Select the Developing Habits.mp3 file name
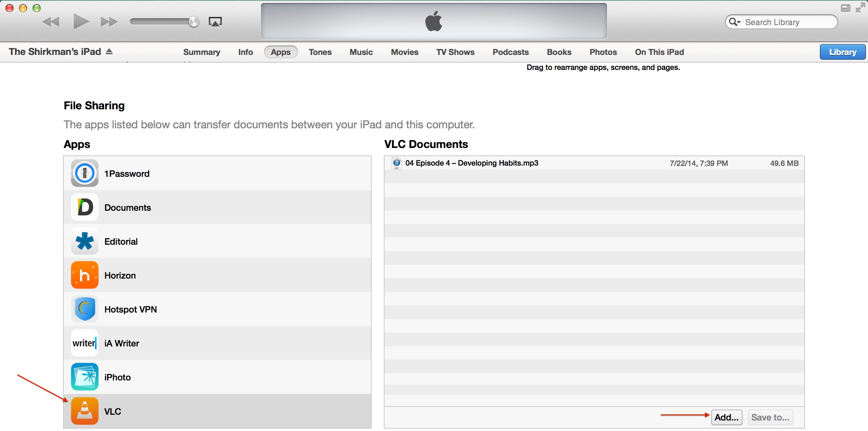This screenshot has width=868, height=431. click(472, 163)
